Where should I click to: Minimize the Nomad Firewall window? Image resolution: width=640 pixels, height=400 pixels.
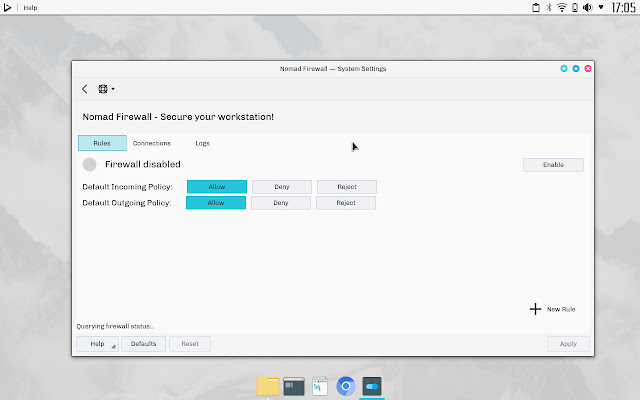pos(564,69)
